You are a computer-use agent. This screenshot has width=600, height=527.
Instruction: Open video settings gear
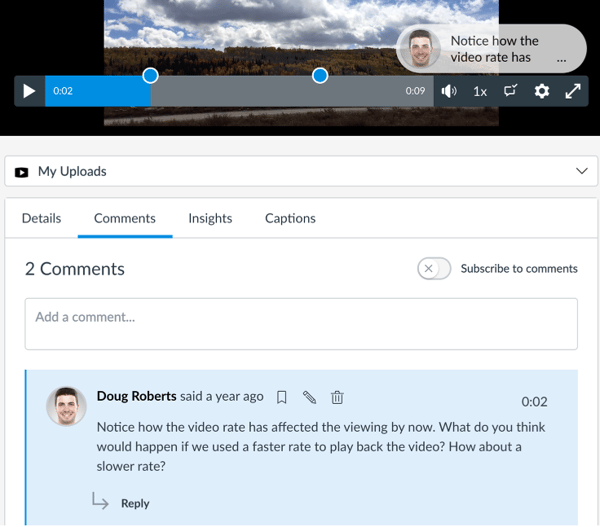pos(541,91)
